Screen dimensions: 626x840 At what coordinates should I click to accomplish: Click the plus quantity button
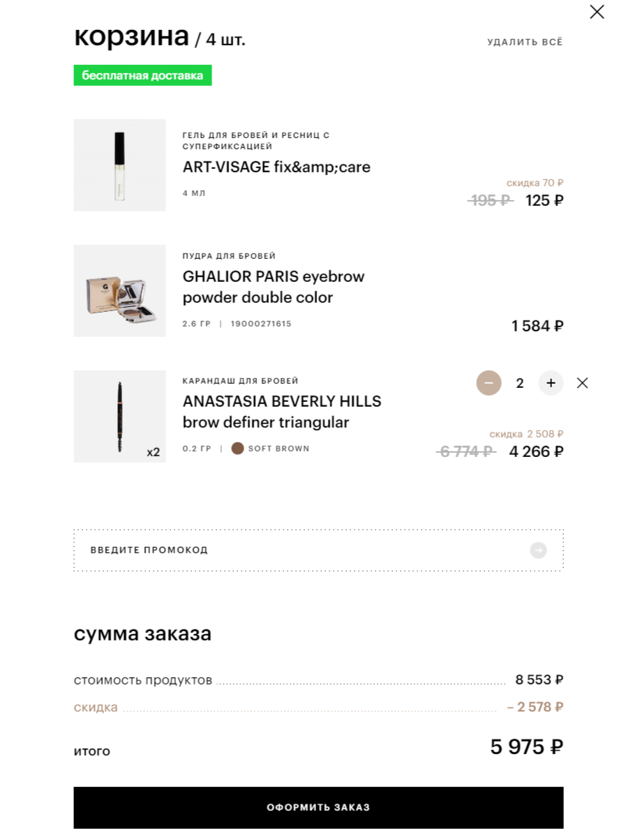tap(551, 382)
